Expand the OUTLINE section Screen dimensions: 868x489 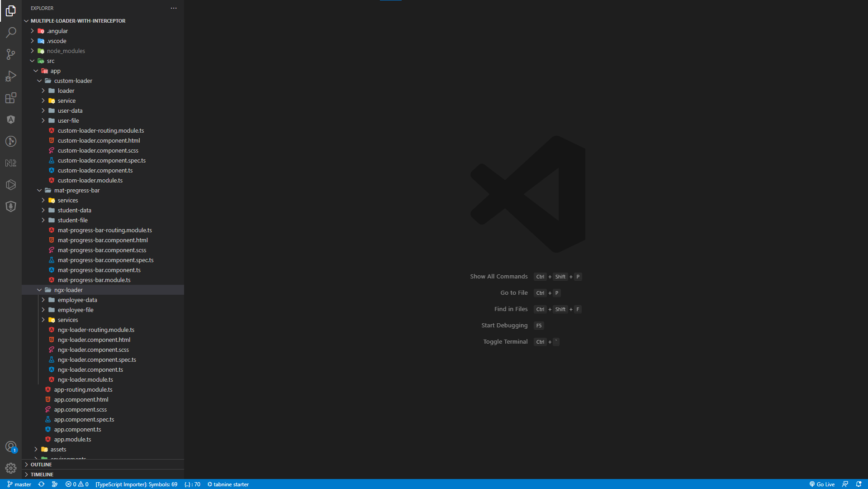[x=103, y=465]
